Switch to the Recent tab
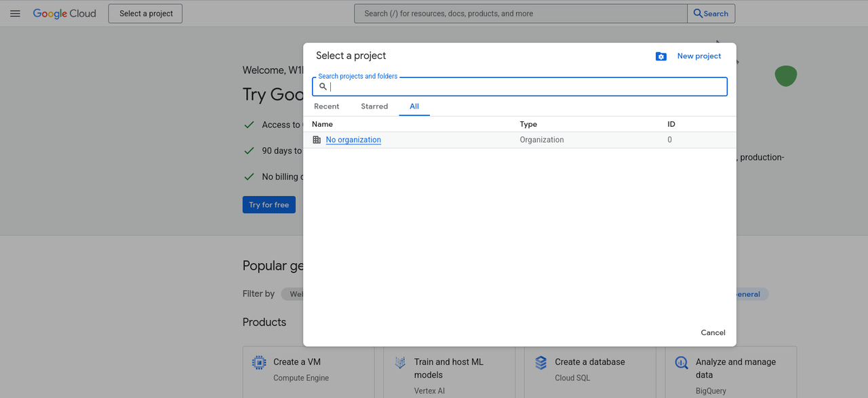 [x=326, y=106]
